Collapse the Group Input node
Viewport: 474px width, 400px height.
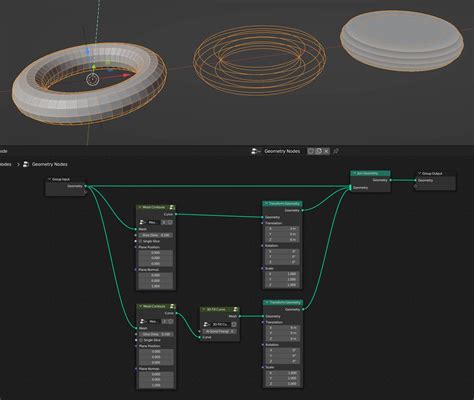[49, 179]
